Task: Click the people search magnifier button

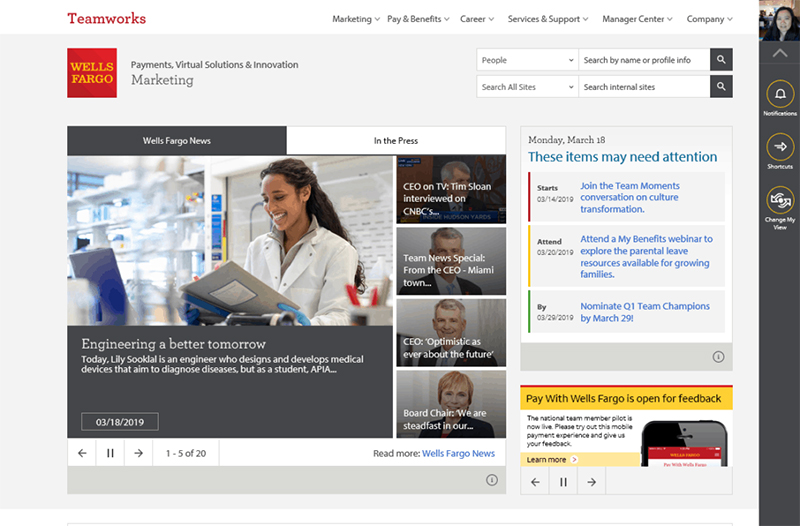Action: pos(721,60)
